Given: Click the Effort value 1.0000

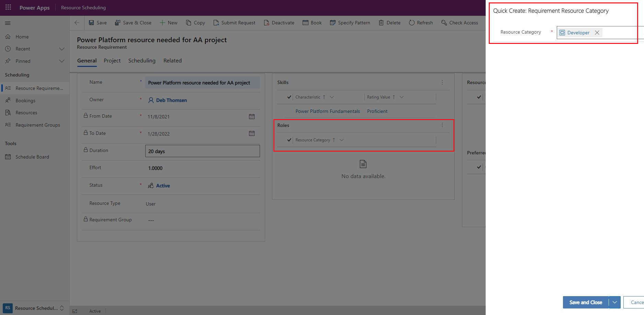Looking at the screenshot, I should tap(155, 168).
